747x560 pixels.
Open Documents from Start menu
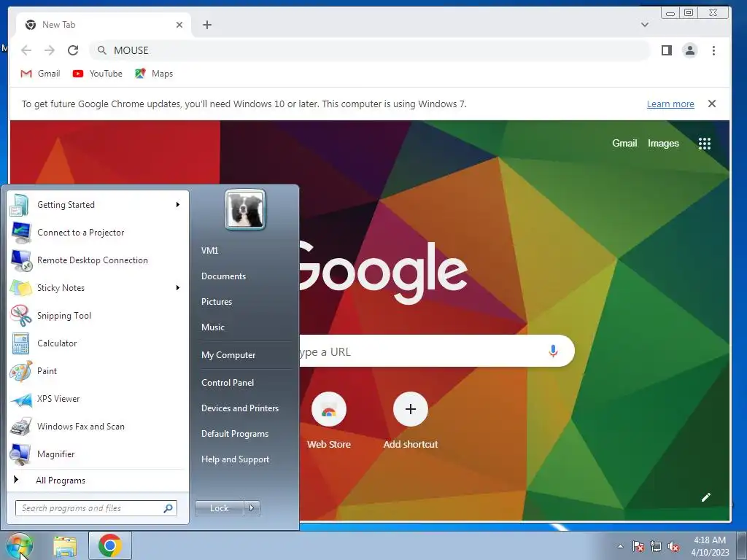(223, 276)
